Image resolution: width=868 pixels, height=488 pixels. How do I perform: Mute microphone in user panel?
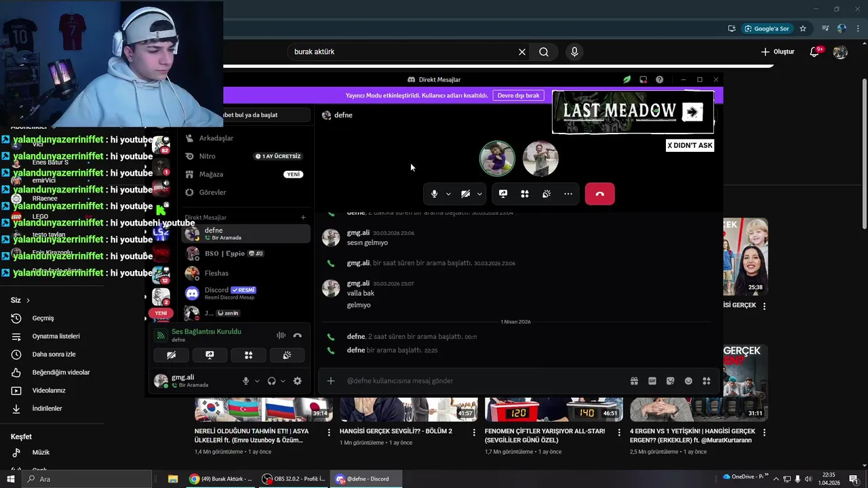click(x=245, y=381)
